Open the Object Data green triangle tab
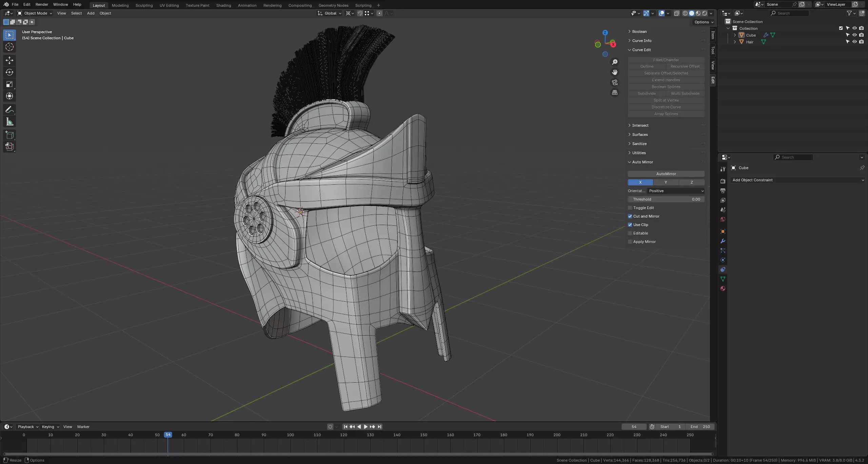Screen dimensions: 868x464 coord(723,279)
